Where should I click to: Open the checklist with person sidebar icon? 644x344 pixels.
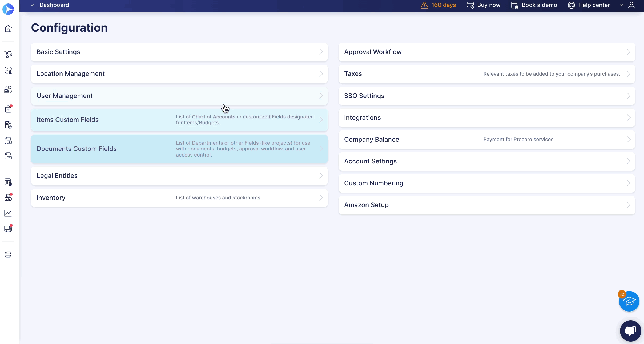coord(8,70)
